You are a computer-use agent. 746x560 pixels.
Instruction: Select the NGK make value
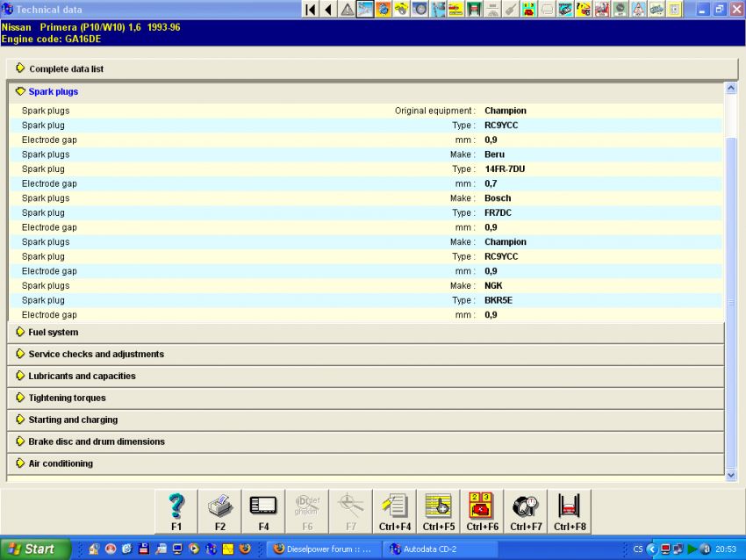[x=493, y=285]
